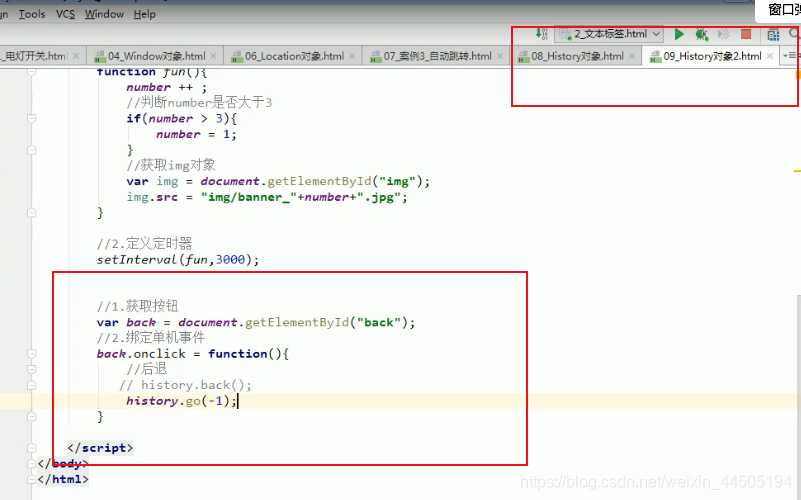Open the Project Structure icon

[x=773, y=35]
